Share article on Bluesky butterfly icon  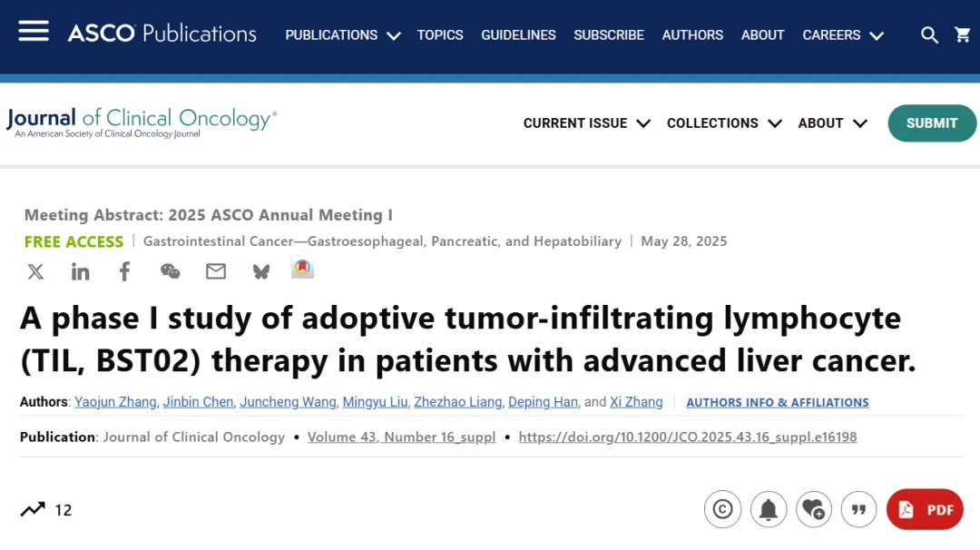(261, 271)
